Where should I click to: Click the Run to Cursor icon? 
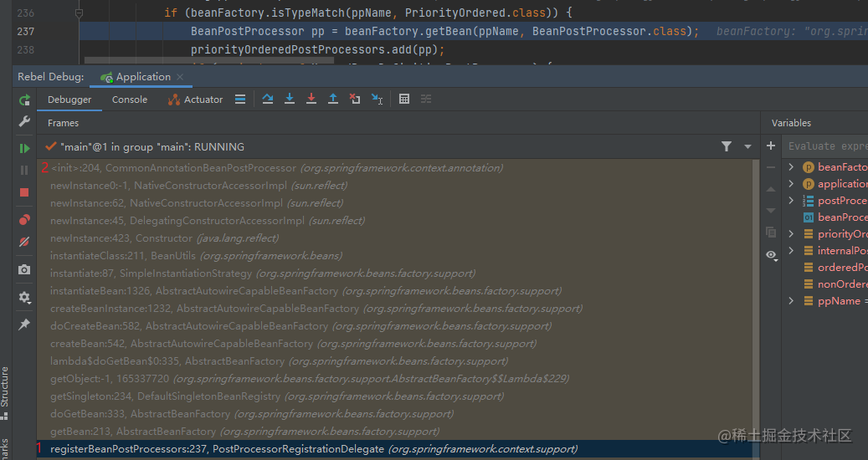tap(377, 99)
